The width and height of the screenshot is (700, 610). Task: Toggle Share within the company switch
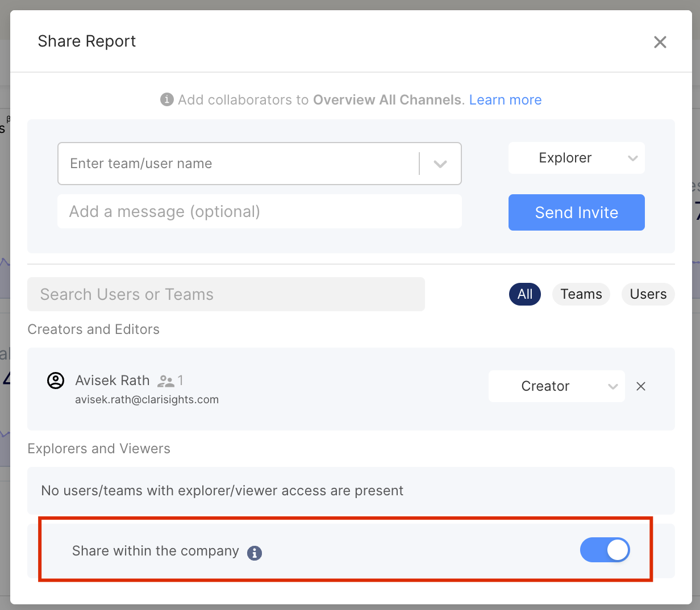pos(605,550)
